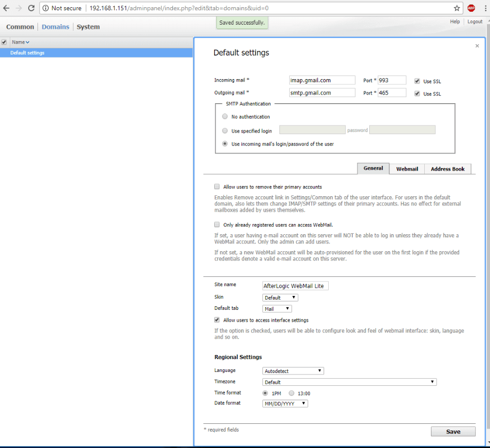
Task: Select Use incoming mail's login/password radio
Action: pos(224,144)
